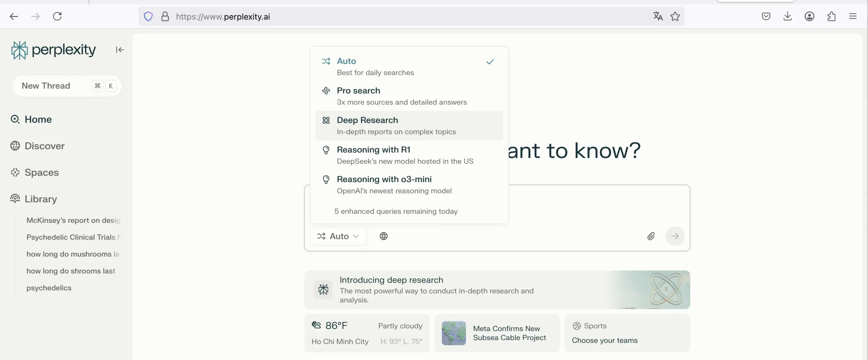This screenshot has width=868, height=360.
Task: Click the globe search sources icon
Action: [x=383, y=236]
